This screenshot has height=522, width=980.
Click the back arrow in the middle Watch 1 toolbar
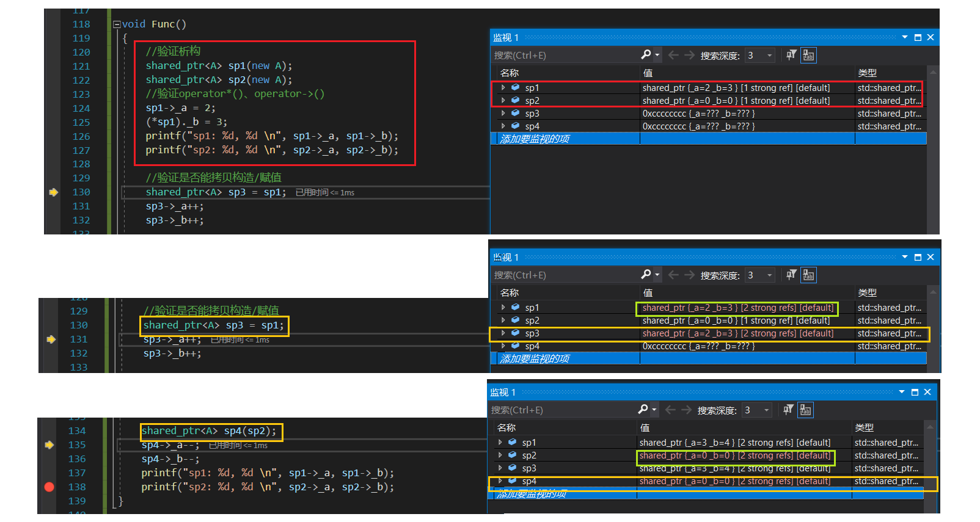tap(673, 275)
